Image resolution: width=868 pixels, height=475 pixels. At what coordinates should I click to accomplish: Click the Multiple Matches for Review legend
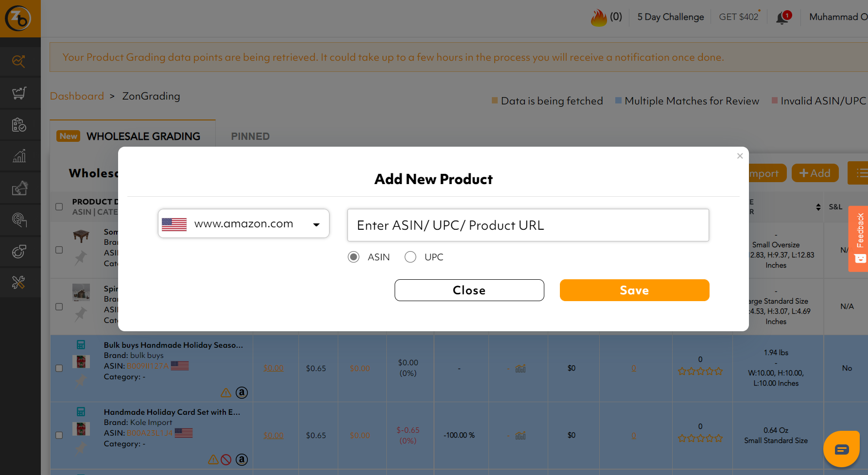[687, 101]
